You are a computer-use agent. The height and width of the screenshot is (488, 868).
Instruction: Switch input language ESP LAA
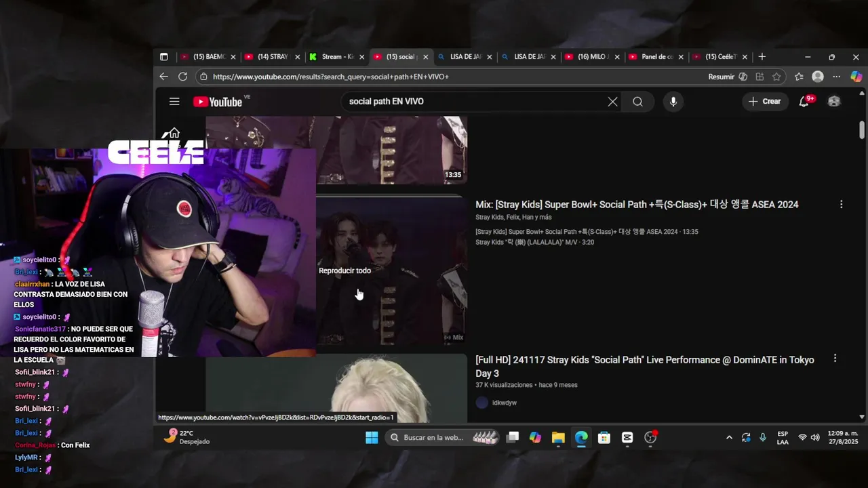click(783, 437)
